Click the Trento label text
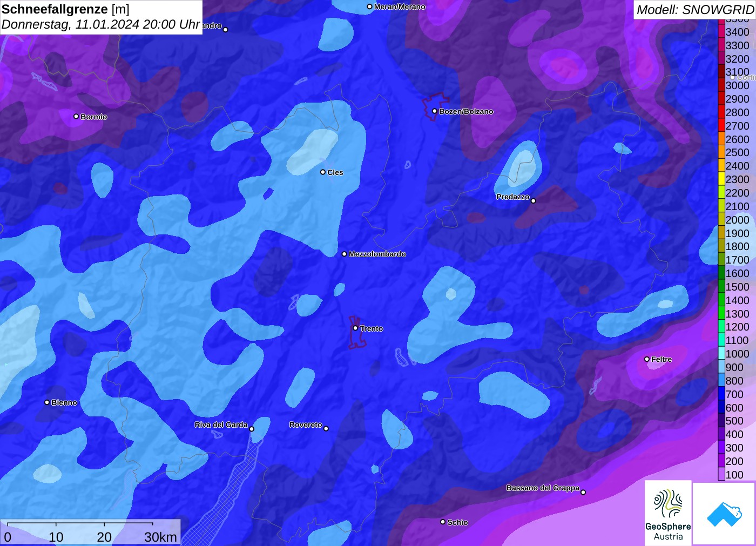Screen dimensions: 756x546 [x=372, y=328]
